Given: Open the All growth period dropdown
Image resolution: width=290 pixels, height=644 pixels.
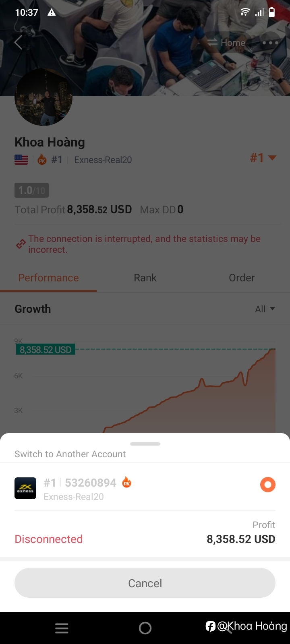Looking at the screenshot, I should [x=265, y=309].
